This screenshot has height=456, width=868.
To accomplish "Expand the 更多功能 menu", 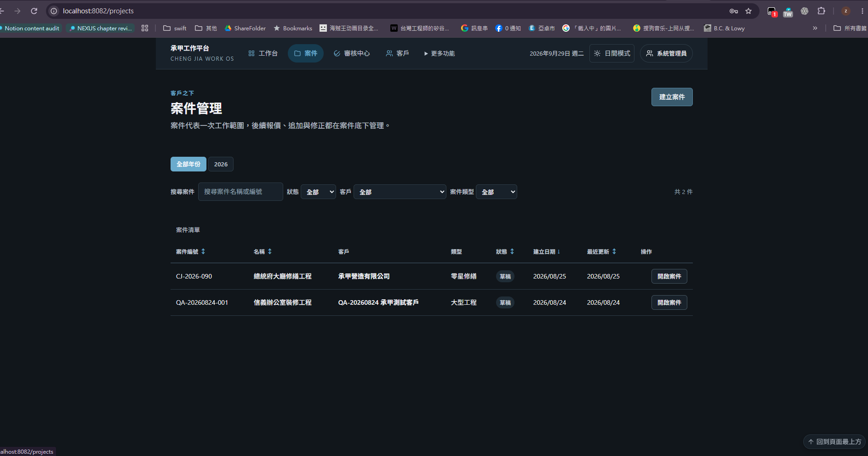I will point(439,53).
